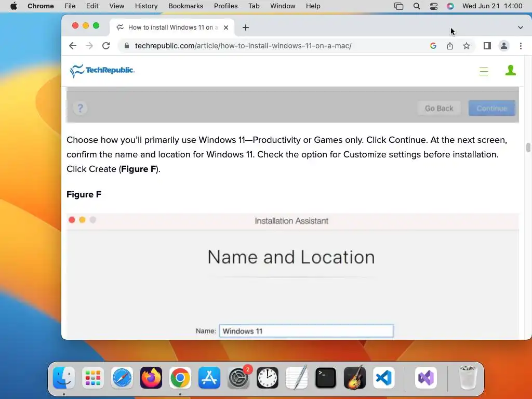This screenshot has height=399, width=532.
Task: Open the File menu
Action: click(x=70, y=6)
